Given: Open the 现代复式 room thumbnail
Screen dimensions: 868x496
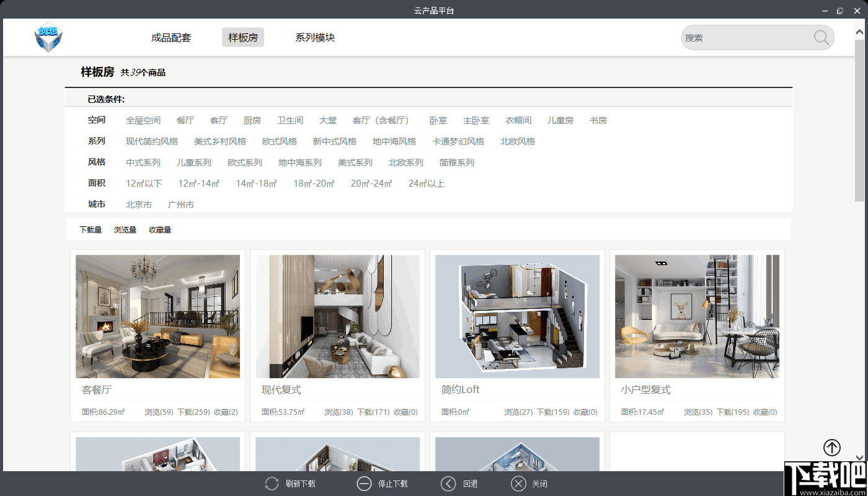Looking at the screenshot, I should tap(337, 316).
